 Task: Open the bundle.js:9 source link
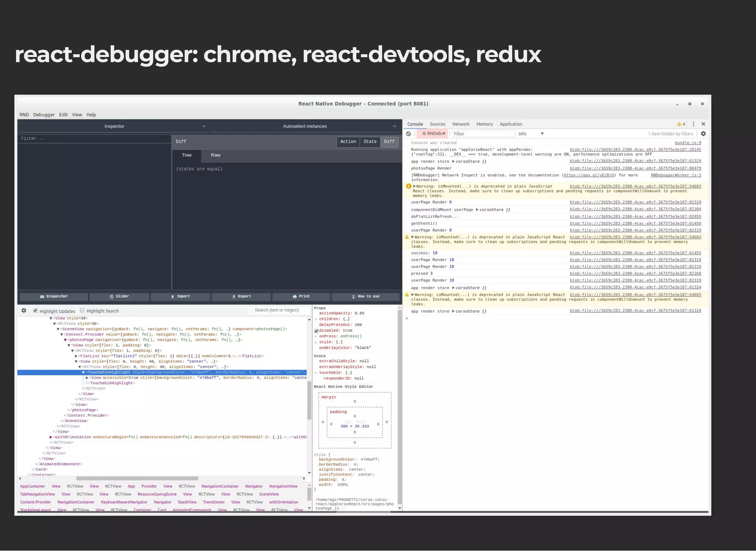tap(688, 143)
